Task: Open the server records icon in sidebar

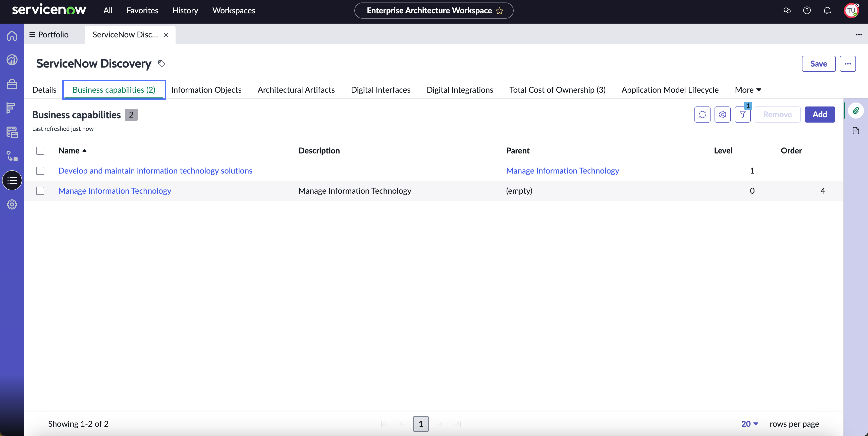Action: tap(12, 132)
